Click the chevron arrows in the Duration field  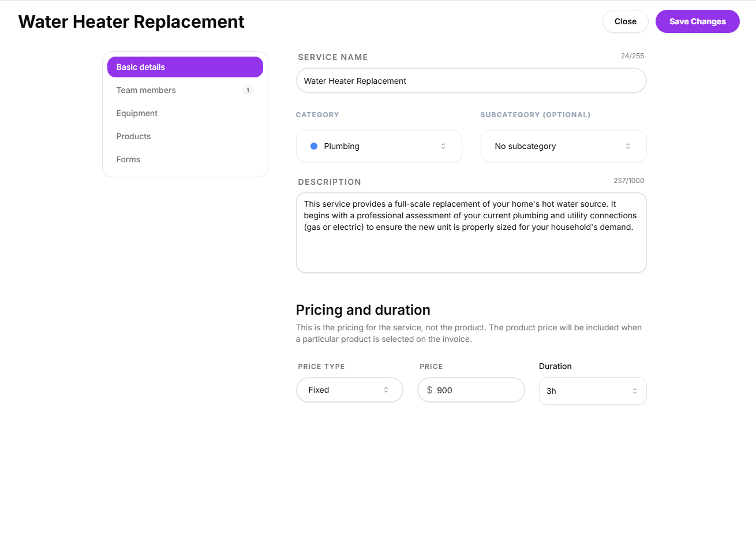635,391
